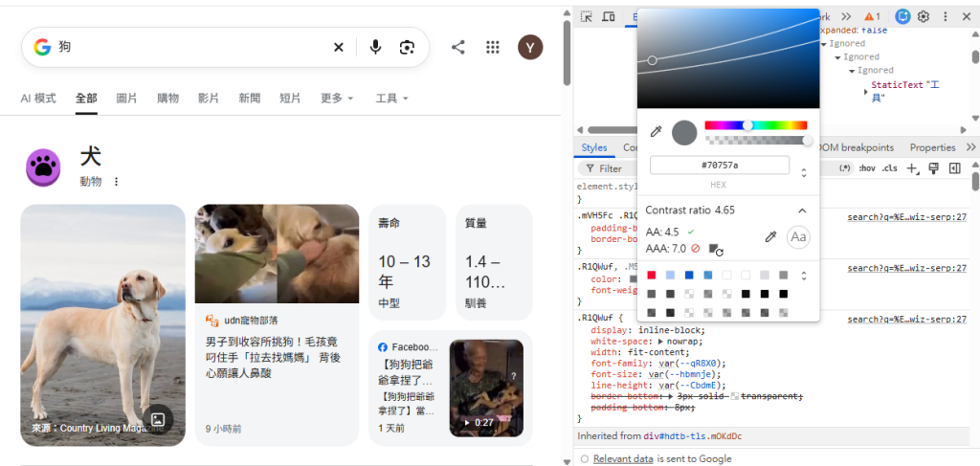Switch to the AI 模式 tab
This screenshot has height=466, width=980.
pos(38,98)
